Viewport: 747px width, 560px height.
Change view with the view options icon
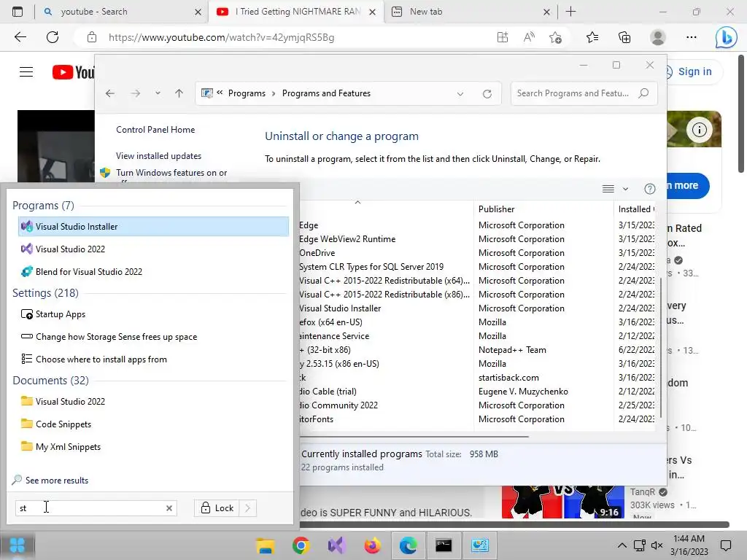(608, 189)
